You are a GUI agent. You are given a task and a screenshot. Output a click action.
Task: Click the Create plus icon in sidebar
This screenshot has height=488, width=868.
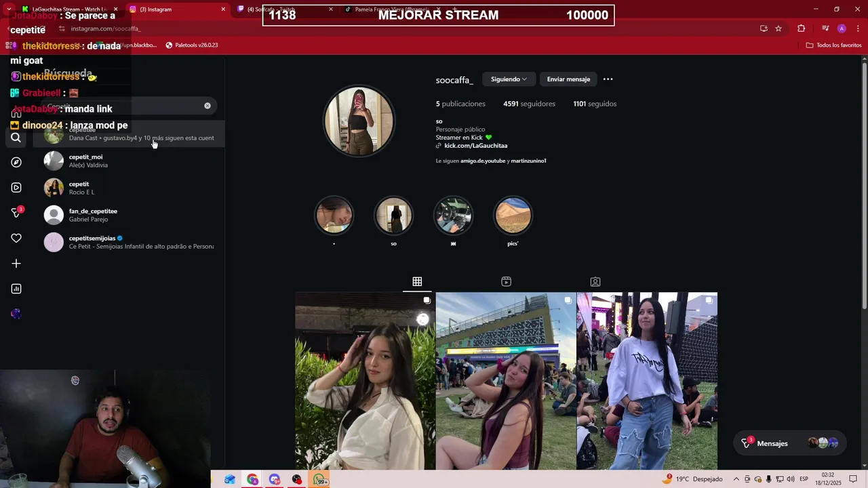(x=16, y=264)
